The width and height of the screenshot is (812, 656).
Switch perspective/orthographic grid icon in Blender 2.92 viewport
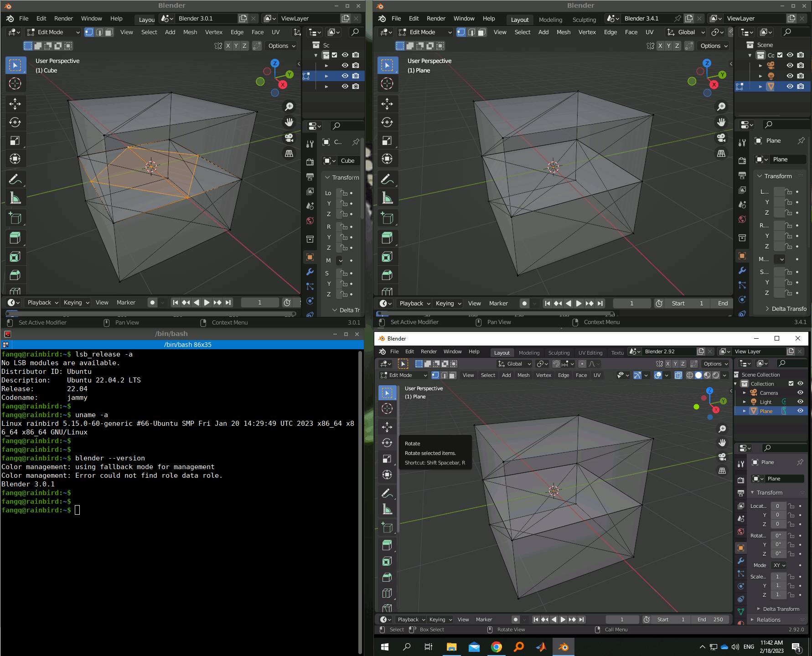(722, 470)
